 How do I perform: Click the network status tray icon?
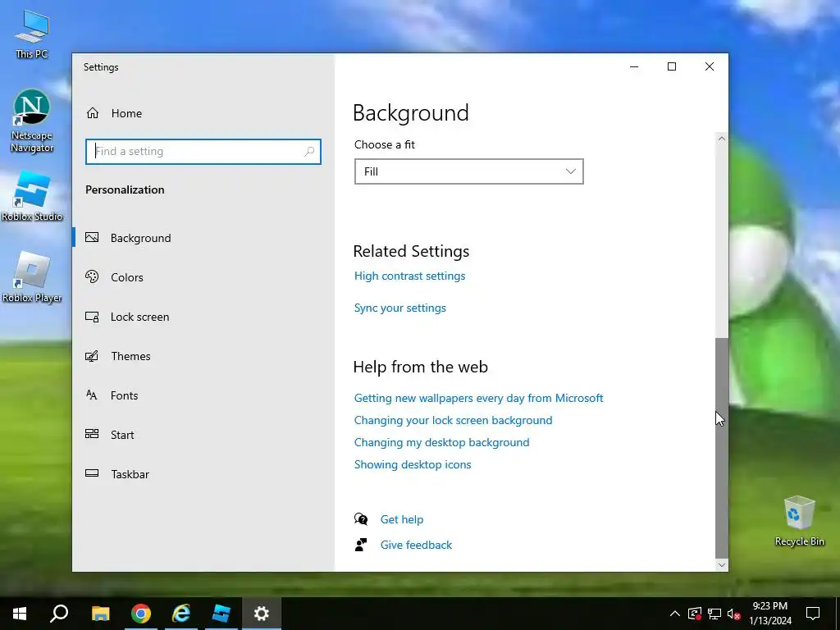point(714,614)
